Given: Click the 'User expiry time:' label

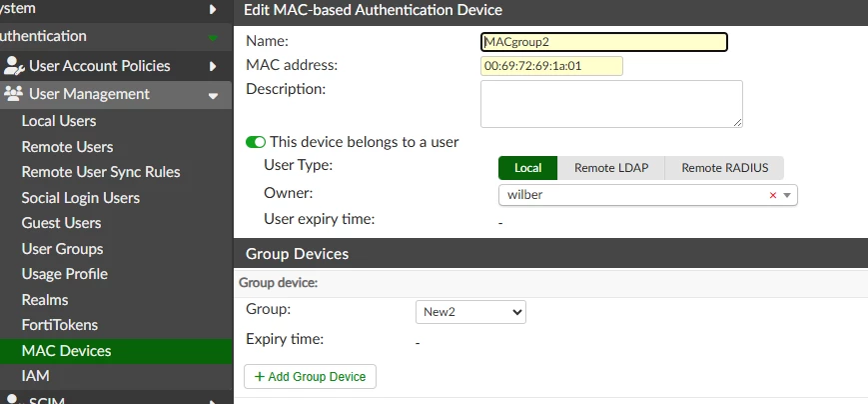Looking at the screenshot, I should [320, 219].
